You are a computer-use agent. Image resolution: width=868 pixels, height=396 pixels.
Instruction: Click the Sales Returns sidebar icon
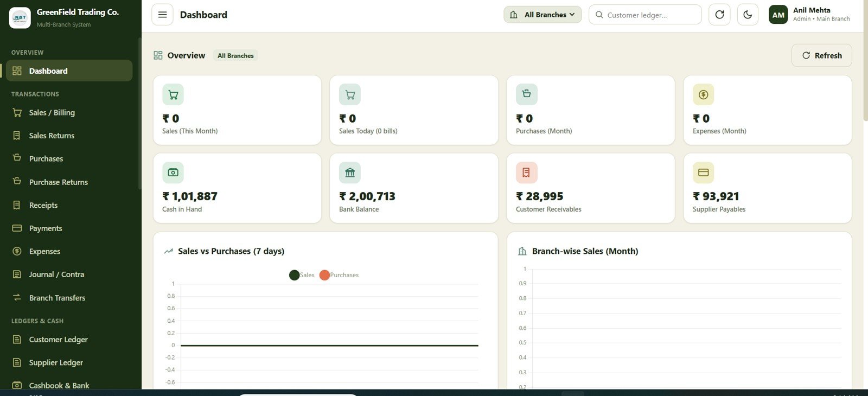point(17,136)
